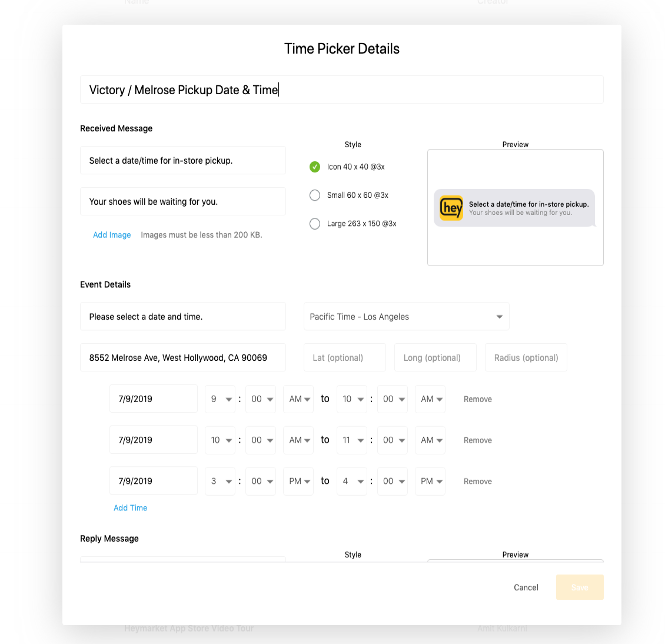Click the Add Time link
Screen dimensions: 665x644
point(130,508)
